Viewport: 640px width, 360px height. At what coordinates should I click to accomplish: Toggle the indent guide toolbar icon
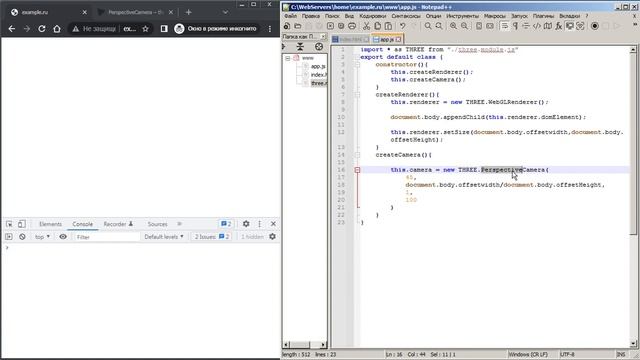[526, 26]
